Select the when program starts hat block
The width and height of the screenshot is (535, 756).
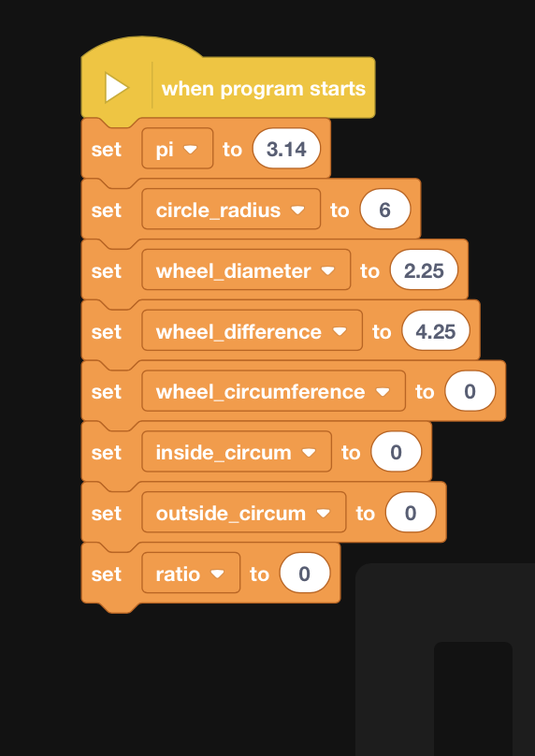[x=228, y=82]
